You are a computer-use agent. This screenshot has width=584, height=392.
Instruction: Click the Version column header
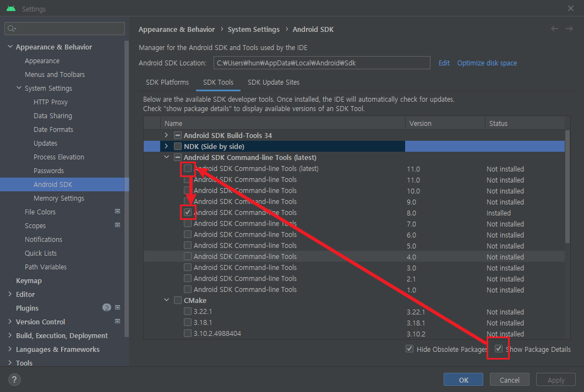[x=445, y=123]
